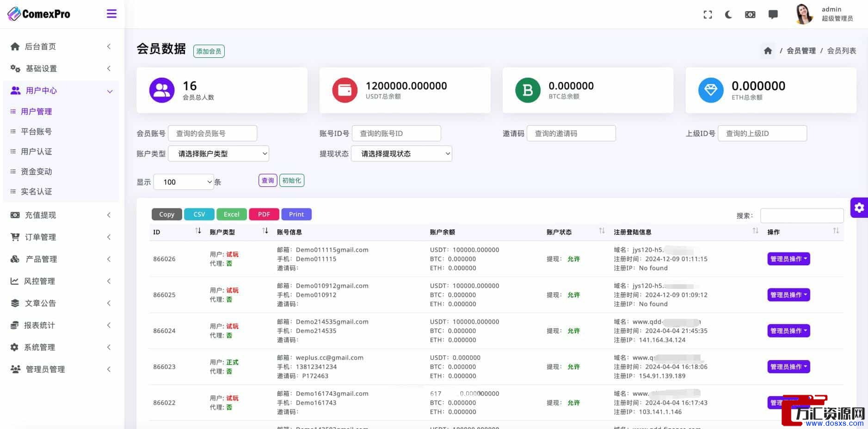This screenshot has height=429, width=868.
Task: Sort the table by 账户类型 column arrows
Action: [265, 231]
